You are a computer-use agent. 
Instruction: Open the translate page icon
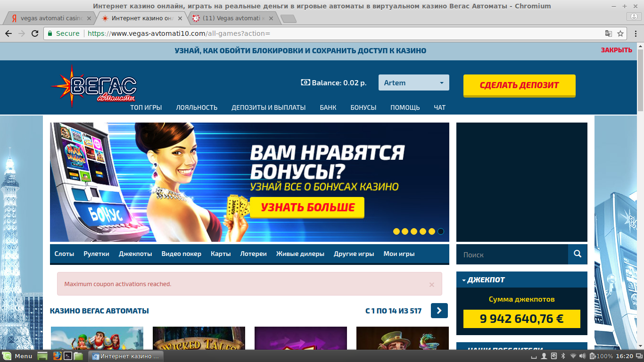[x=609, y=33]
